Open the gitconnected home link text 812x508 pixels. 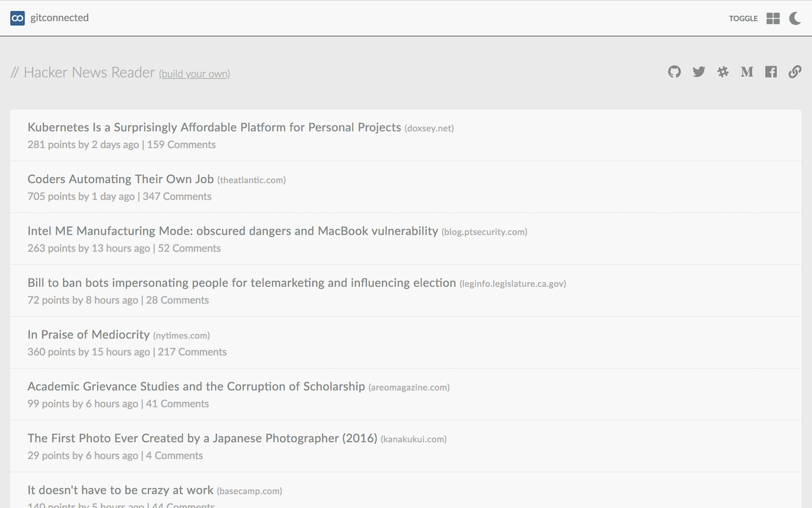60,18
